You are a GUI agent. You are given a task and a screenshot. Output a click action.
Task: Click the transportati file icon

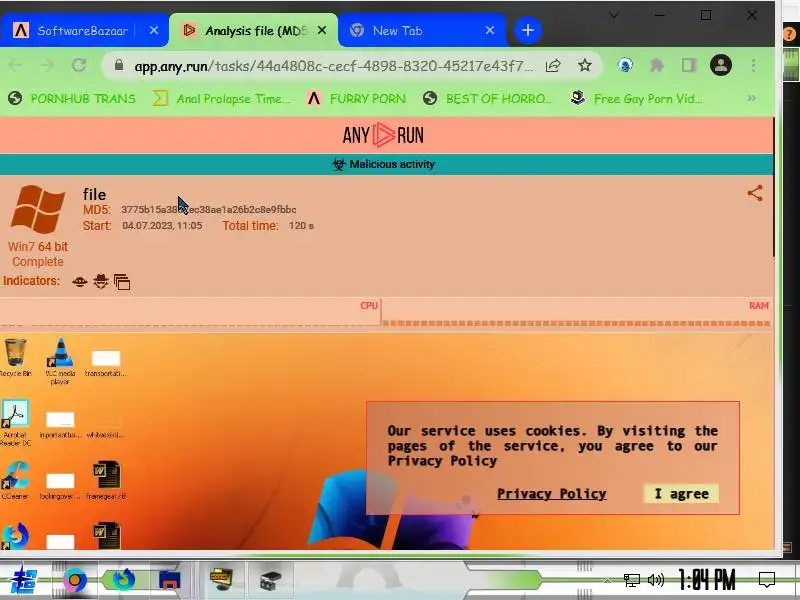[x=106, y=362]
